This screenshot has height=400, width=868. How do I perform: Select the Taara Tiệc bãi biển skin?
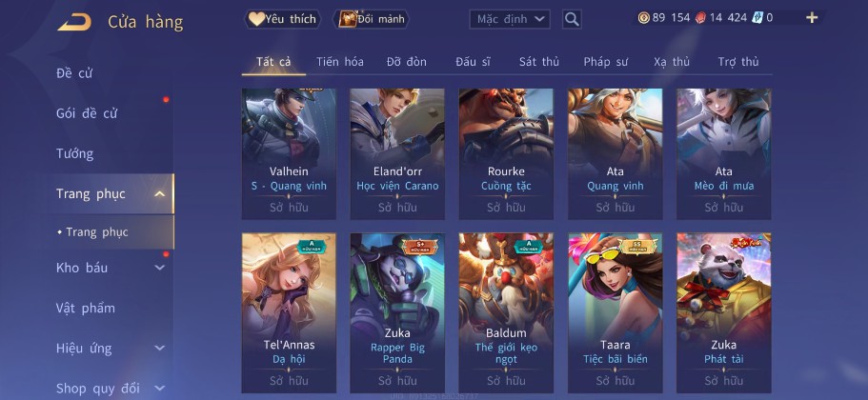coord(615,312)
